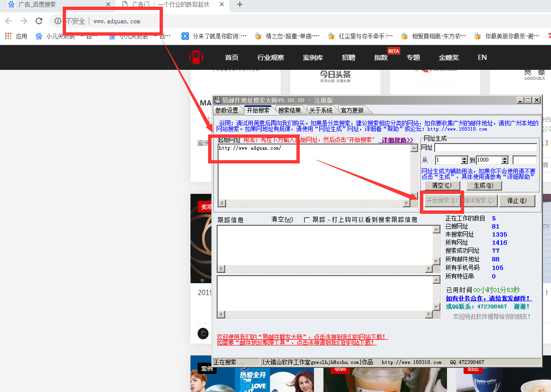Viewport: 551px width, 392px height.
Task: Open 指数 BETA in site navigation
Action: (x=381, y=57)
